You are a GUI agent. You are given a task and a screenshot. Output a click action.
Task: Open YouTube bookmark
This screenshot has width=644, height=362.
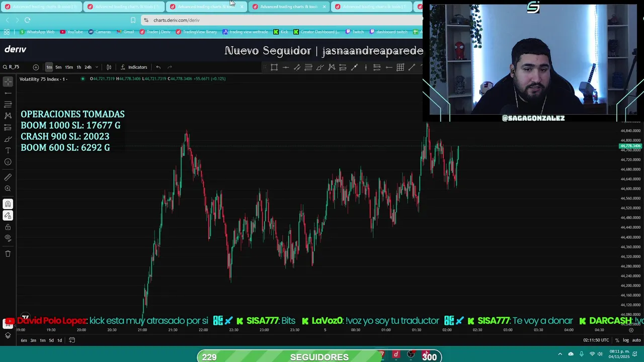coord(71,32)
